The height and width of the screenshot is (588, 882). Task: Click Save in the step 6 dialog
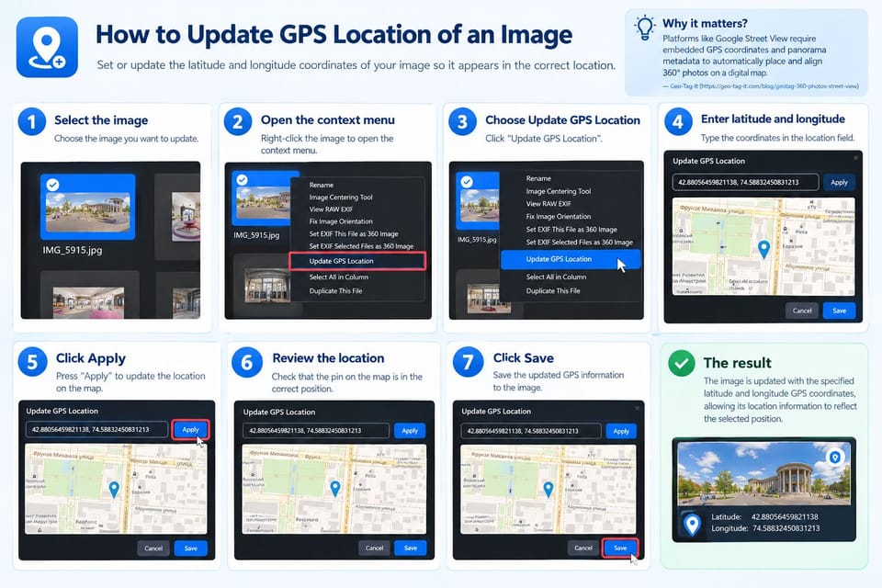tap(411, 548)
